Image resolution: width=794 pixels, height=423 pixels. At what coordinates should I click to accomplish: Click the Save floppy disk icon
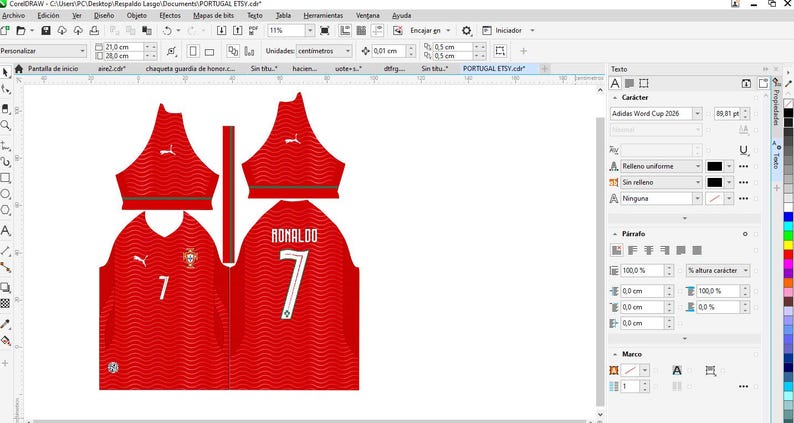pos(46,30)
